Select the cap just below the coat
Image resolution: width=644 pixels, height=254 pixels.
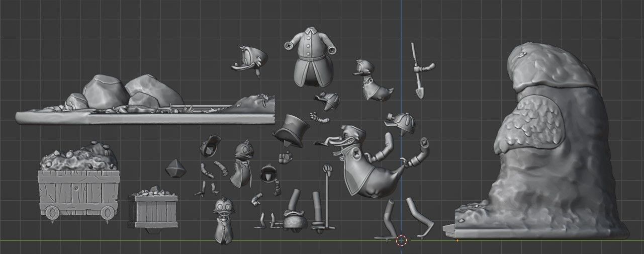327,101
